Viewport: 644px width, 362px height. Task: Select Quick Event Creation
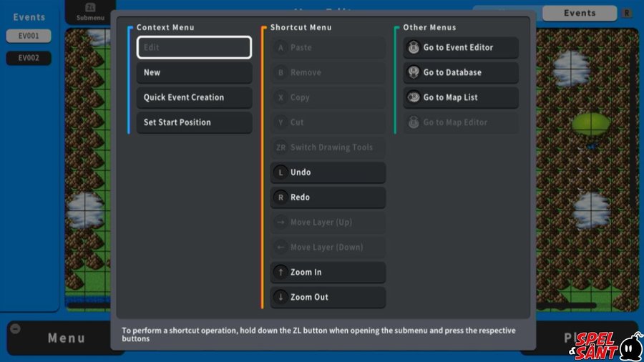(x=194, y=98)
